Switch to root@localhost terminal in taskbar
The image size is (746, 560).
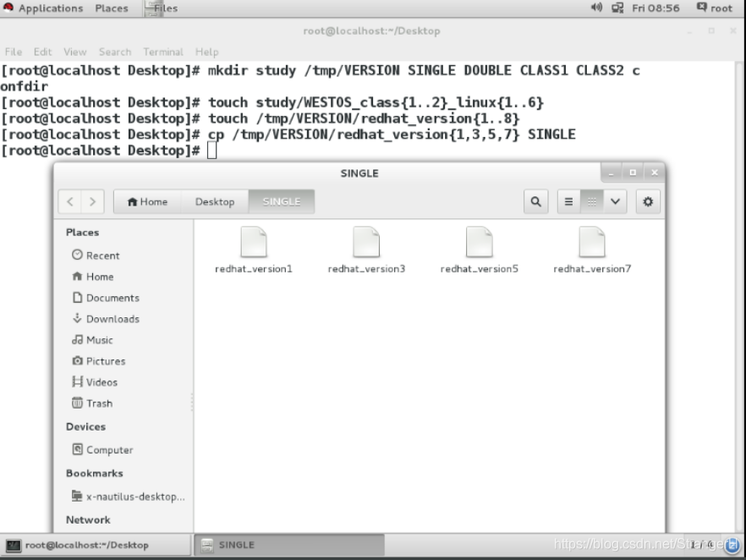click(95, 546)
